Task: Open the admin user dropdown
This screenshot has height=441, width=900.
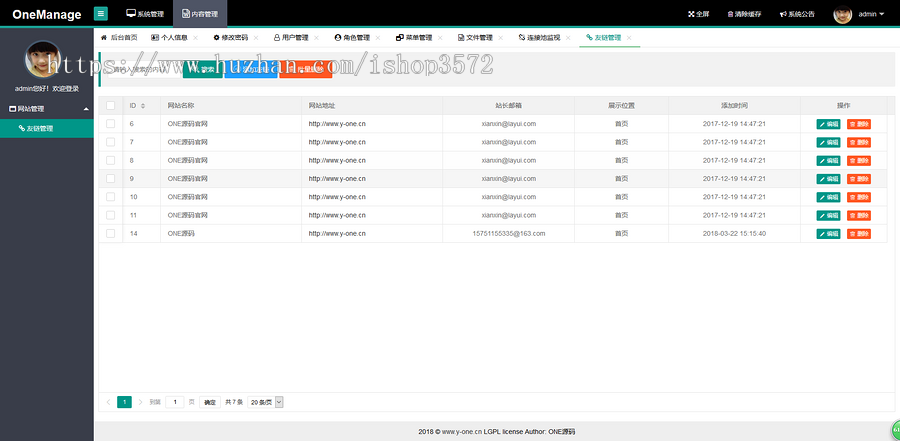Action: 871,14
